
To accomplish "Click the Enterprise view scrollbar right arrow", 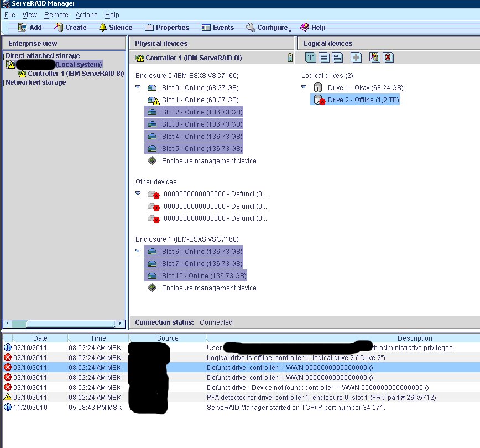I will click(x=121, y=324).
